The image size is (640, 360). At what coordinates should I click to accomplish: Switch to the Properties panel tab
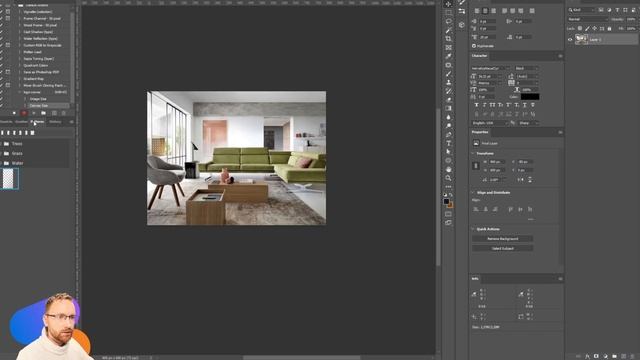480,132
